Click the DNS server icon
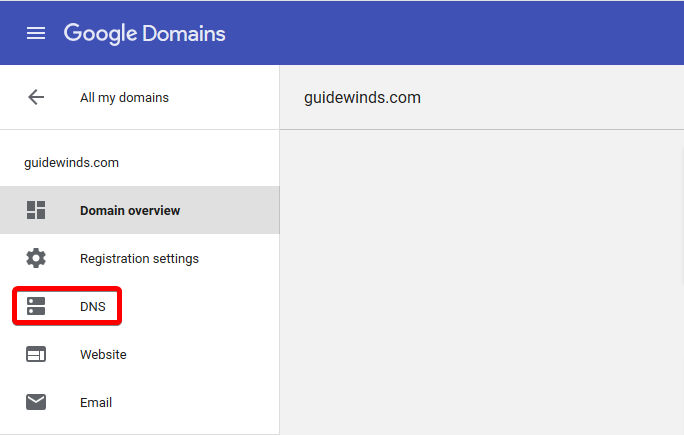The height and width of the screenshot is (435, 684). pyautogui.click(x=36, y=306)
